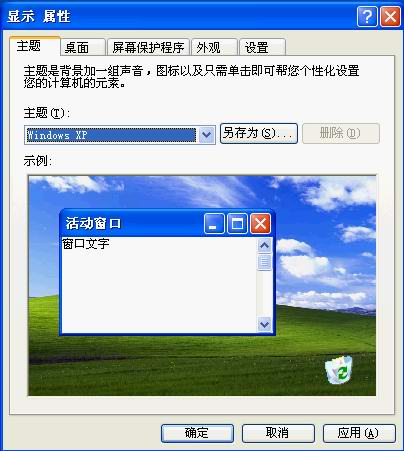Open the 屏幕保护程序 tab
Screen dimensions: 404x451
(148, 47)
